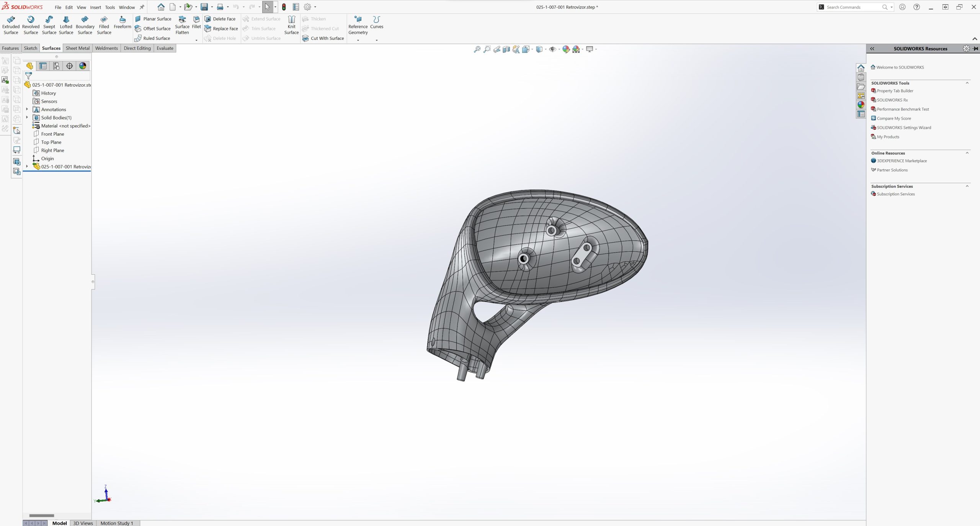
Task: Open the Performance Benchmark Test link
Action: coord(903,109)
